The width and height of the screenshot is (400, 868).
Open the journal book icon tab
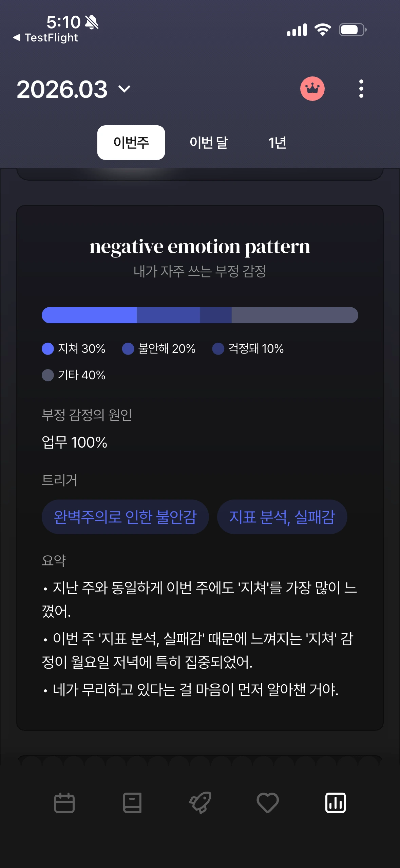coord(132,803)
